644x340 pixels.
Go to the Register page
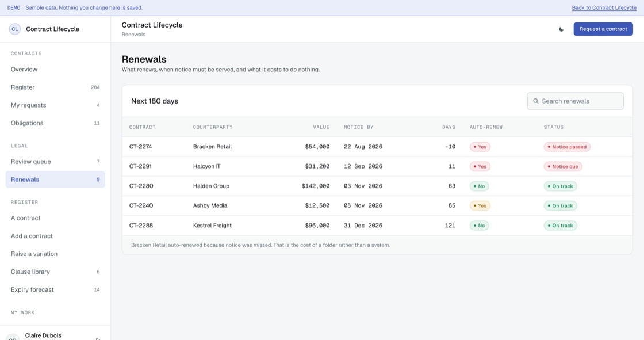pos(55,87)
